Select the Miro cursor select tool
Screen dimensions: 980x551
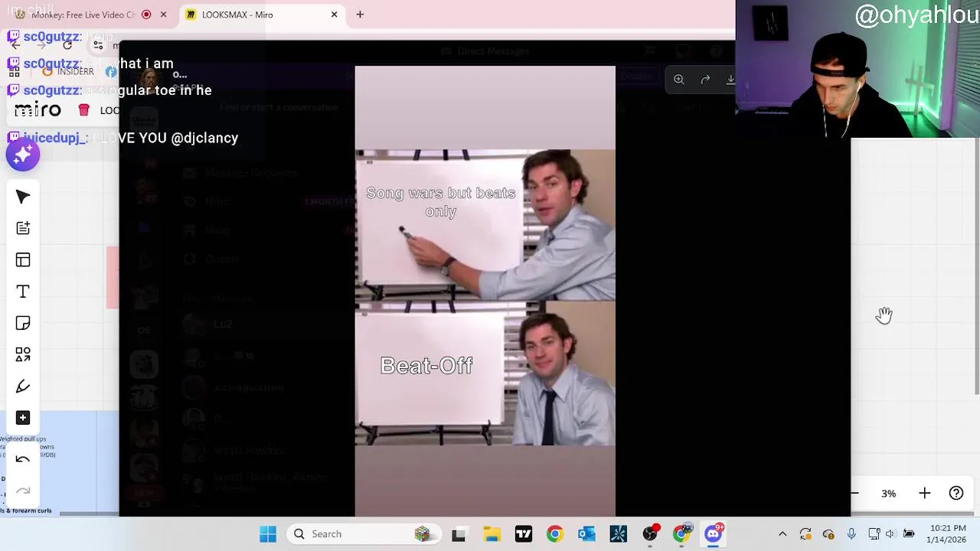[23, 197]
